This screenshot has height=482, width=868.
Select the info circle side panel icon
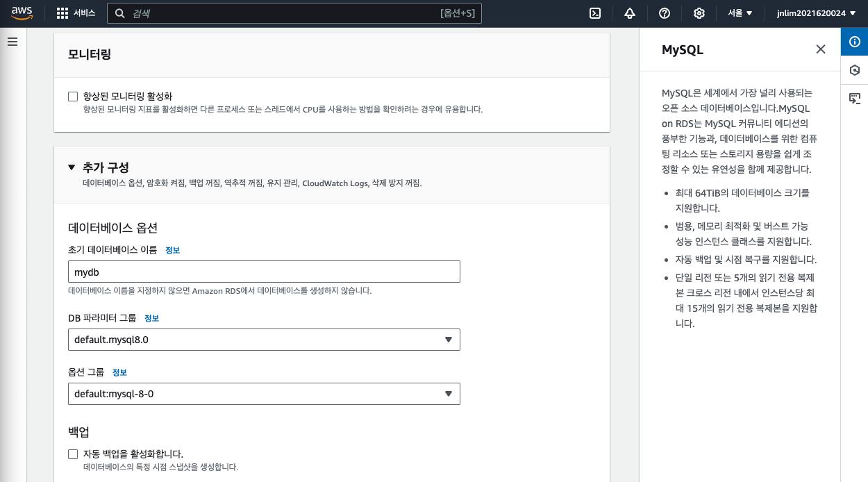click(x=855, y=42)
